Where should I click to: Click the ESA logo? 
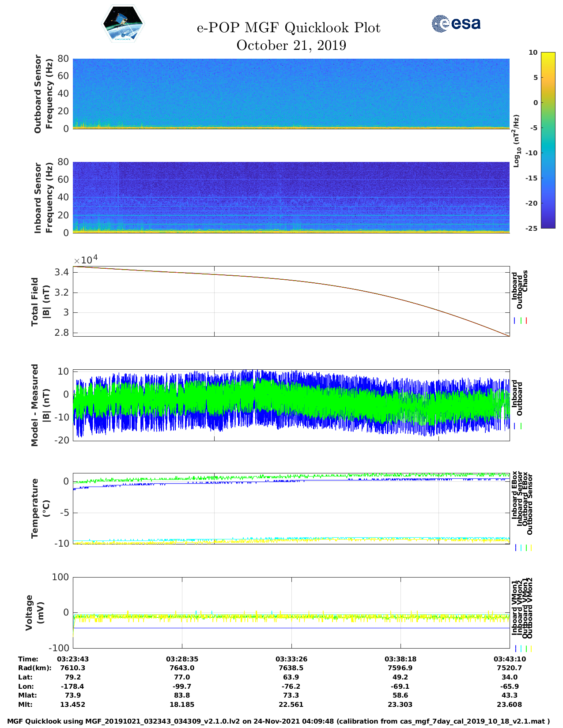[456, 23]
